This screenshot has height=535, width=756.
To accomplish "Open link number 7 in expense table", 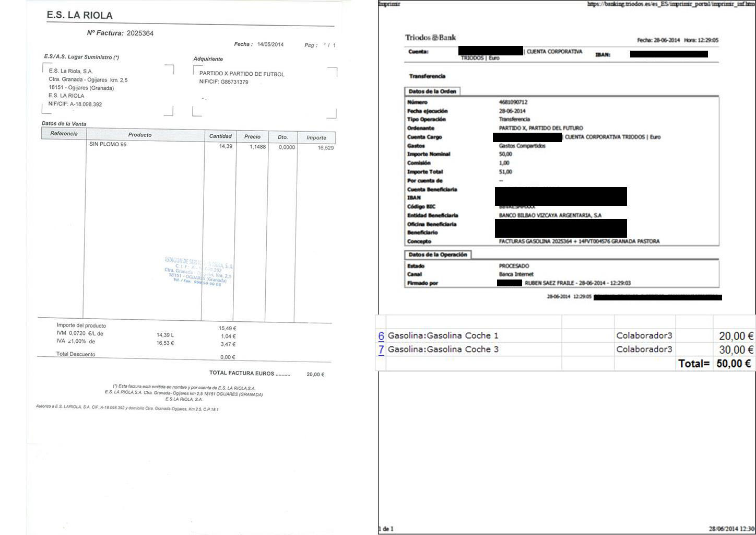I will pos(381,350).
